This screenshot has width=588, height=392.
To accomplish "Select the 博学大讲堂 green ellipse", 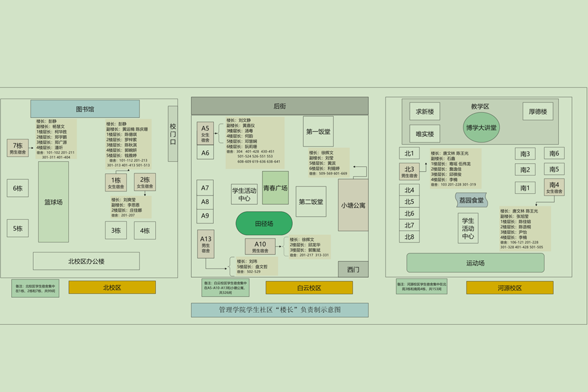I will click(x=481, y=127).
